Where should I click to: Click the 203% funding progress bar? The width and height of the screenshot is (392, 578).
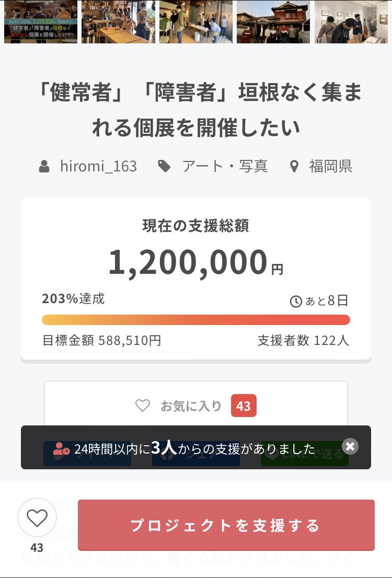[196, 320]
